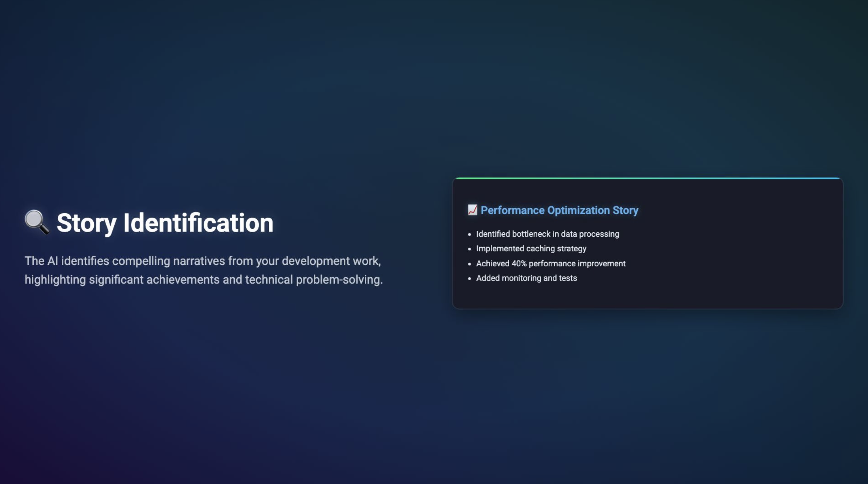Select the Added monitoring and tests item
The width and height of the screenshot is (868, 484).
(x=526, y=278)
